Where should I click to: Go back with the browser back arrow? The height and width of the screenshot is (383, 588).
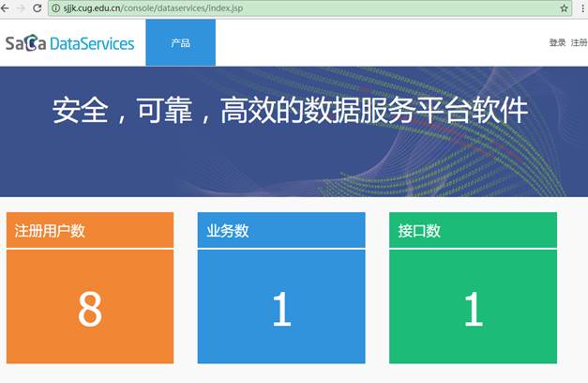pos(5,8)
